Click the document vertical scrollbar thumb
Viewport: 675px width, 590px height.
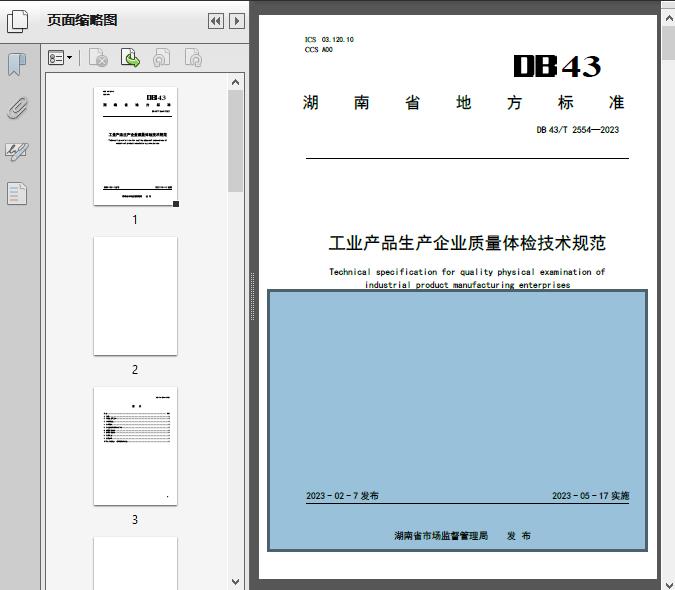click(669, 43)
